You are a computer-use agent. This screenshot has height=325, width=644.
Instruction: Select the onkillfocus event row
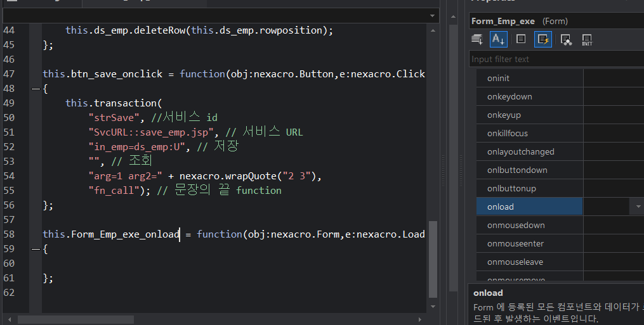point(560,134)
